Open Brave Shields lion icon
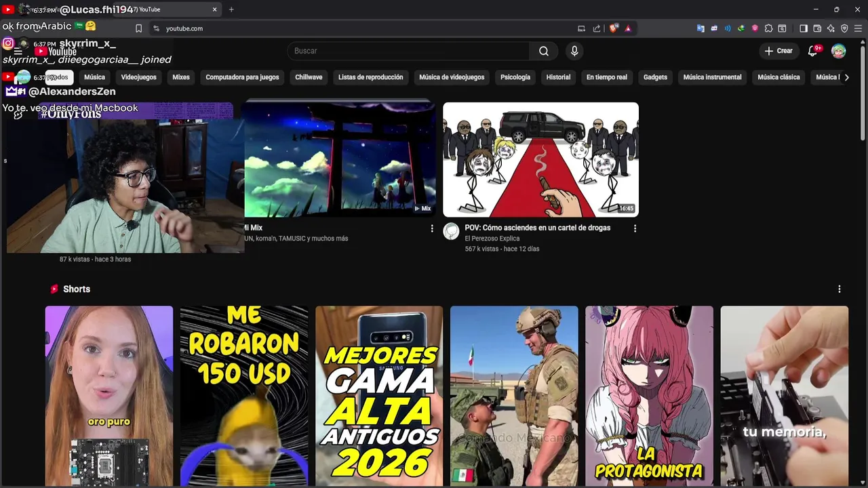 (614, 28)
